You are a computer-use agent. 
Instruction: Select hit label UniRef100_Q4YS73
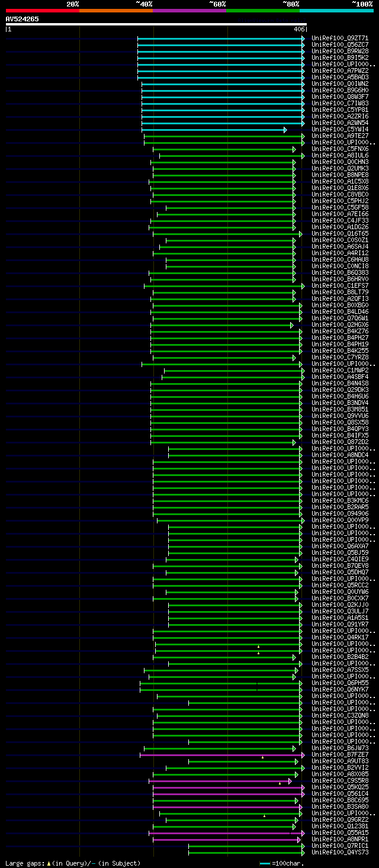tap(340, 853)
